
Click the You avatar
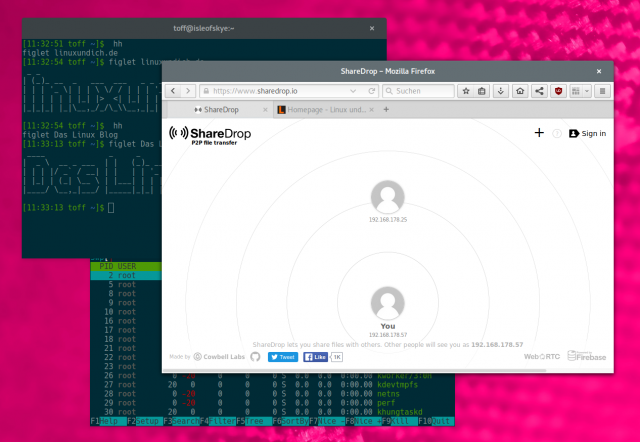coord(388,303)
